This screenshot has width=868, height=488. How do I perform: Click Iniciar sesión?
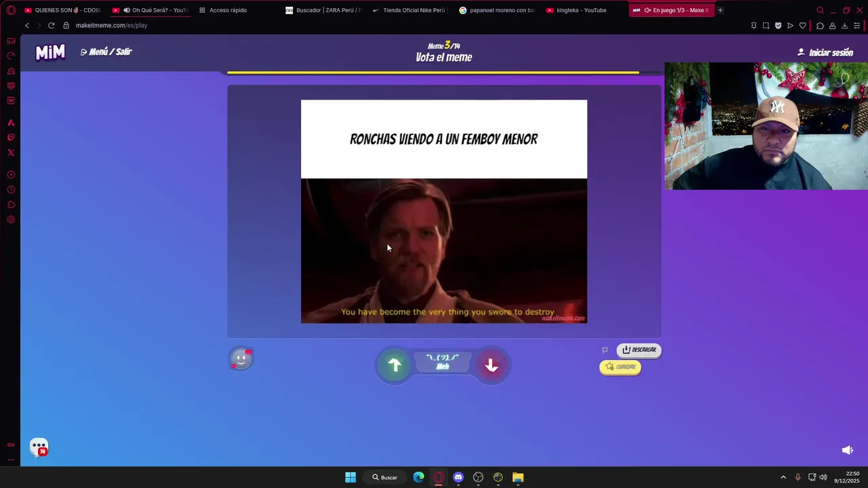[825, 52]
